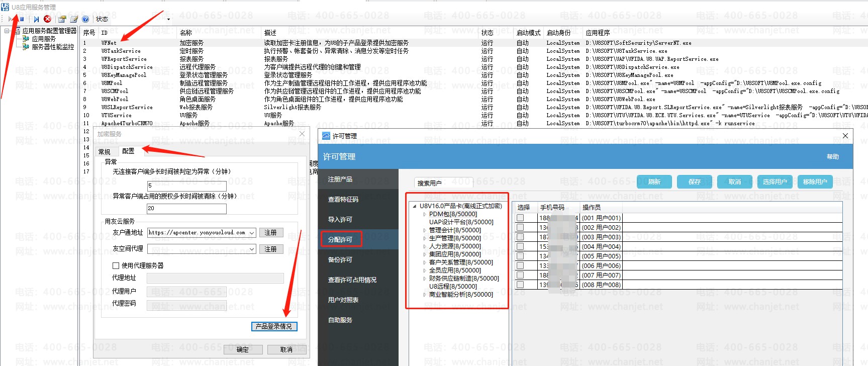The image size is (868, 366).
Task: Collapse the 应用服务配置管理器 tree root
Action: point(7,31)
